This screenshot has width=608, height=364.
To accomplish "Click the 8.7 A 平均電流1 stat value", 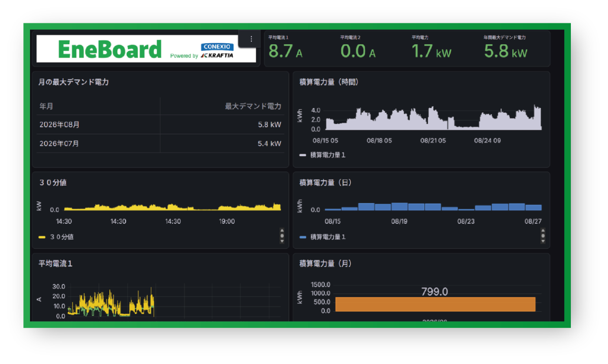I will 285,51.
